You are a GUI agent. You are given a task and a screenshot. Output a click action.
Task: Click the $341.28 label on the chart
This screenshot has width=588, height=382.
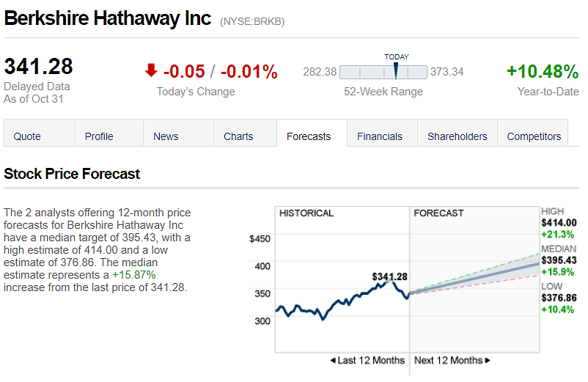[x=389, y=276]
